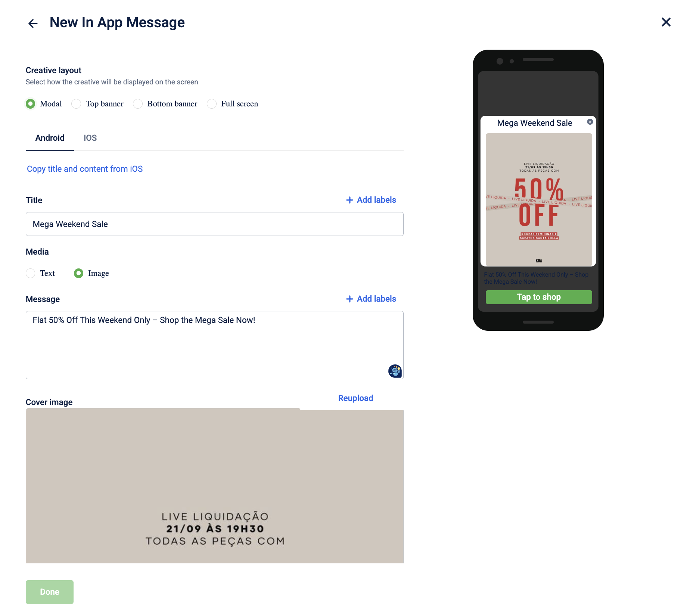Click the plus icon beside Title Add labels
Image resolution: width=699 pixels, height=616 pixels.
coord(349,200)
